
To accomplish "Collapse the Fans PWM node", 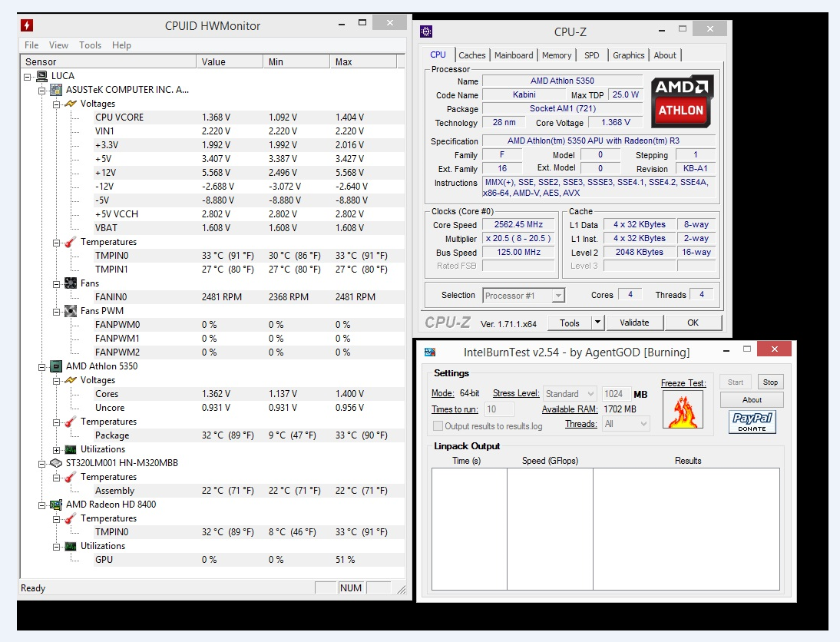I will (56, 312).
